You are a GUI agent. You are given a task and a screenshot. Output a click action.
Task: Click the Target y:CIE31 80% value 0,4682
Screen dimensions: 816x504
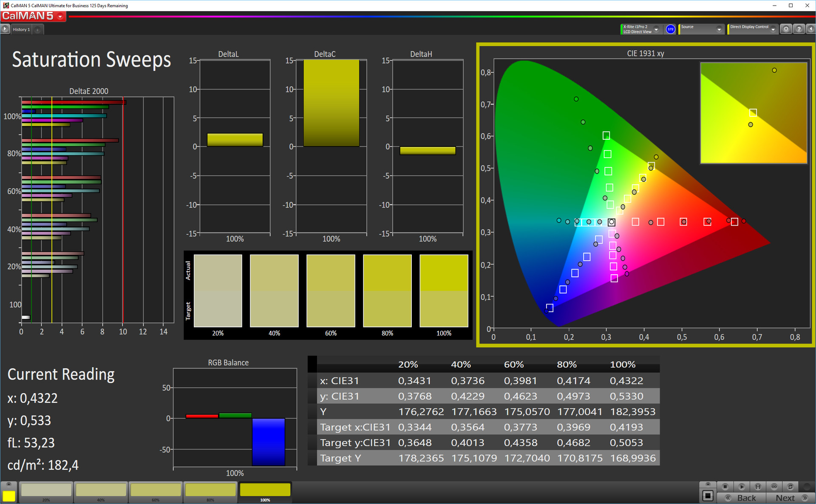(x=573, y=442)
